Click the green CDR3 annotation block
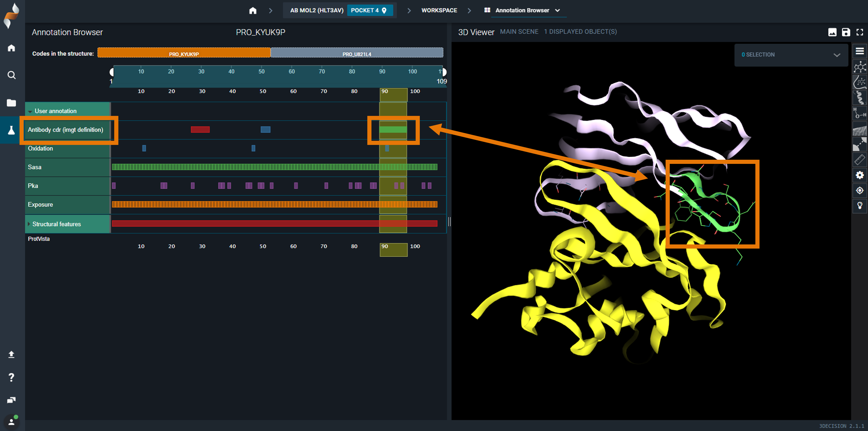This screenshot has height=431, width=868. coord(393,130)
